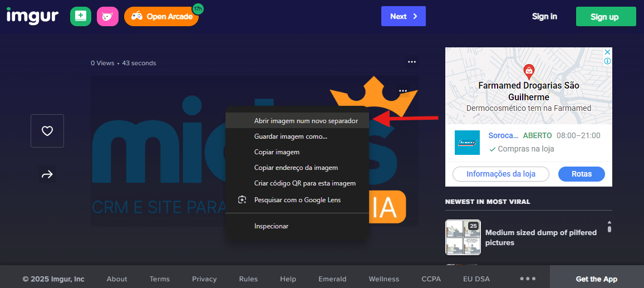This screenshot has height=288, width=644.
Task: Expand footer more links ellipsis
Action: (x=527, y=279)
